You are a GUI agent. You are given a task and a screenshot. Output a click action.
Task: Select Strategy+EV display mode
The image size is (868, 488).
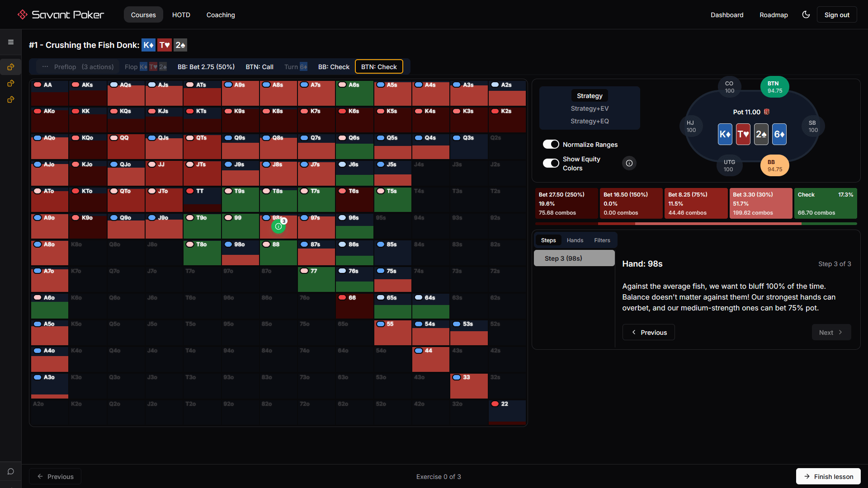[590, 108]
